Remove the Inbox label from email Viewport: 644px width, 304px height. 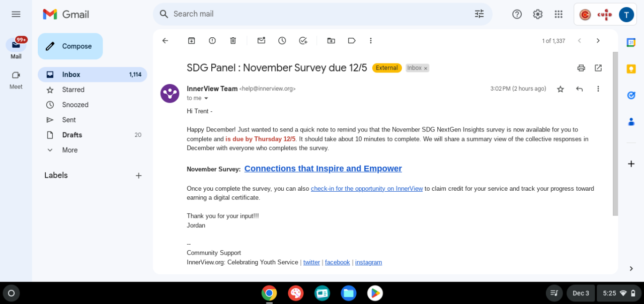click(426, 68)
